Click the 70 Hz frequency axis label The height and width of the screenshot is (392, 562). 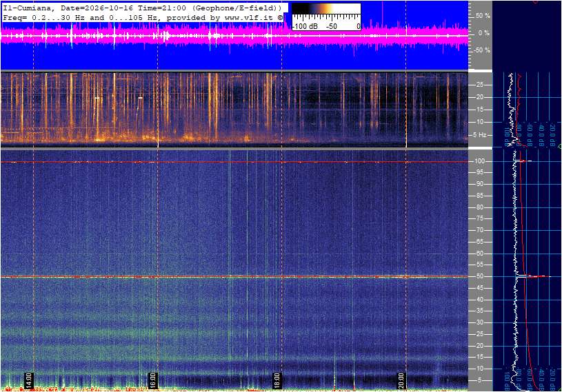[479, 230]
